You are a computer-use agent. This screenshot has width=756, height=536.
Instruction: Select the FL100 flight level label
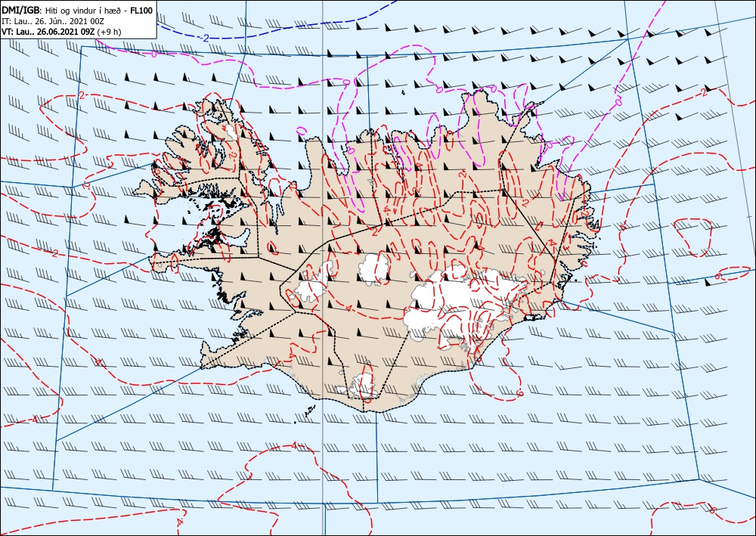(x=141, y=11)
